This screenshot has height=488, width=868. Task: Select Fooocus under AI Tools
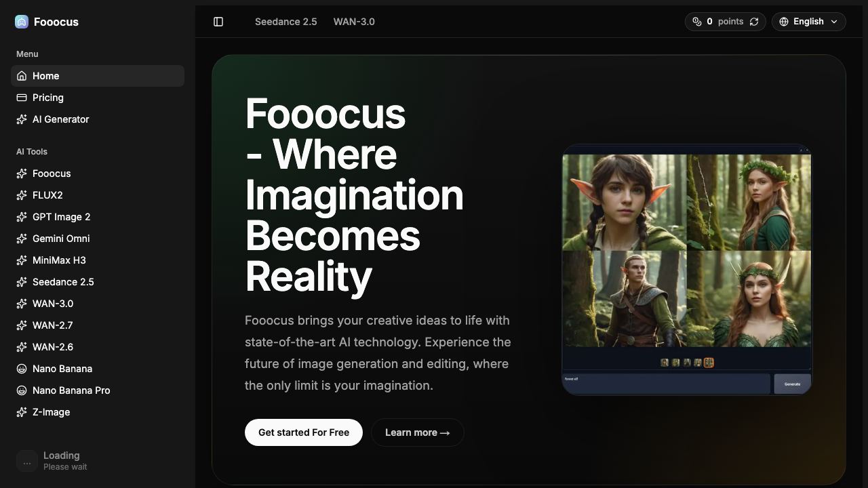pos(98,174)
